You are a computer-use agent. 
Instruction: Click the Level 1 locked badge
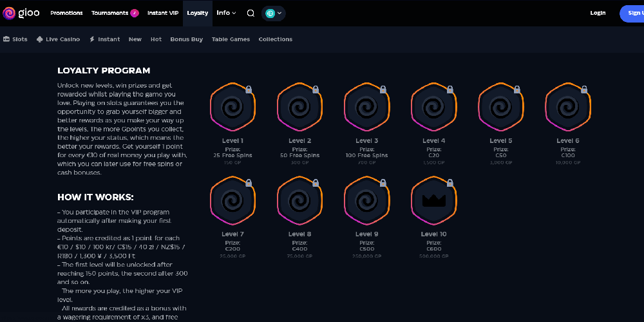pos(232,107)
